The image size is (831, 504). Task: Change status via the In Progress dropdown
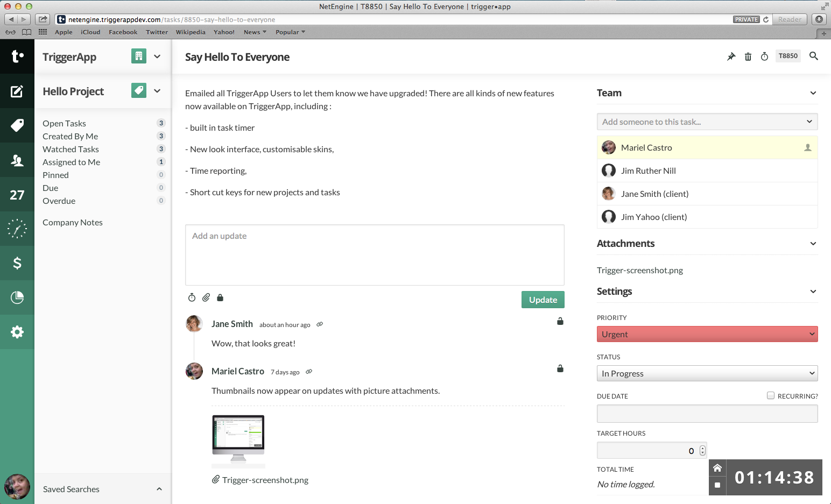click(x=707, y=373)
